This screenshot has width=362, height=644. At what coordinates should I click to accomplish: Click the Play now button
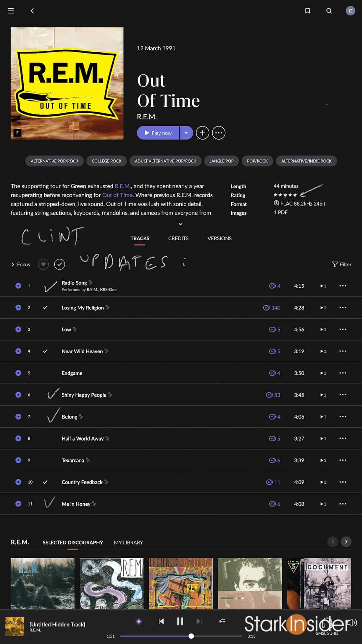(158, 133)
